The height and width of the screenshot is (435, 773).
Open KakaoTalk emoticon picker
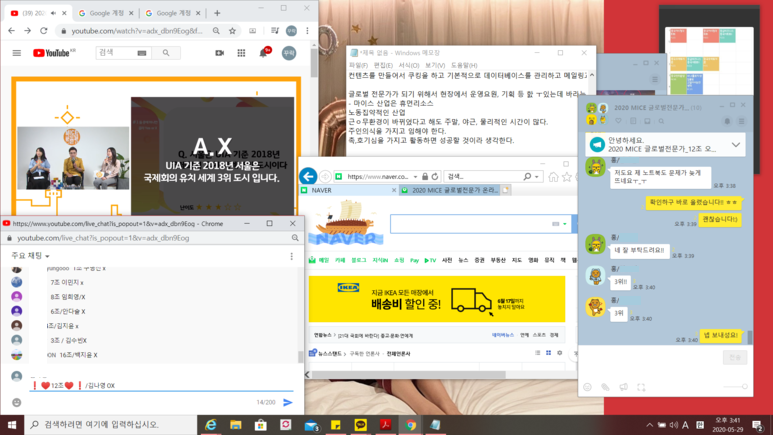(x=587, y=387)
